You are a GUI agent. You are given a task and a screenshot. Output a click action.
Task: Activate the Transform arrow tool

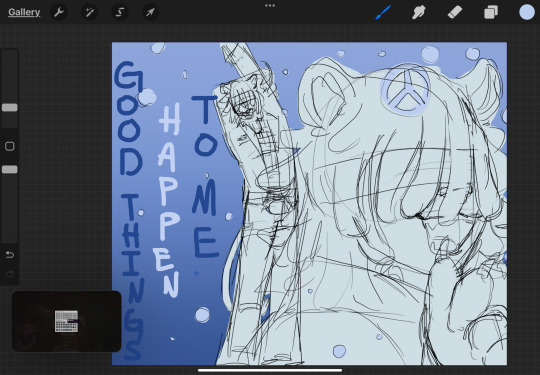coord(150,12)
